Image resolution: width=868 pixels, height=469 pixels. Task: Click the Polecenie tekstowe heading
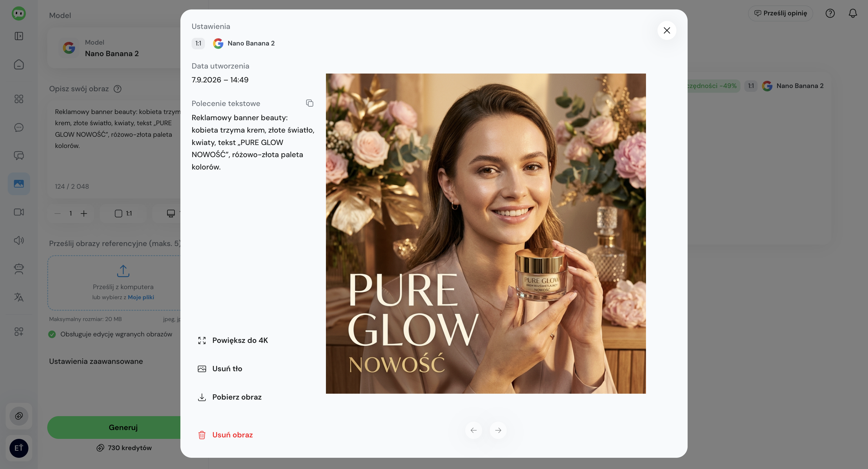click(x=226, y=103)
